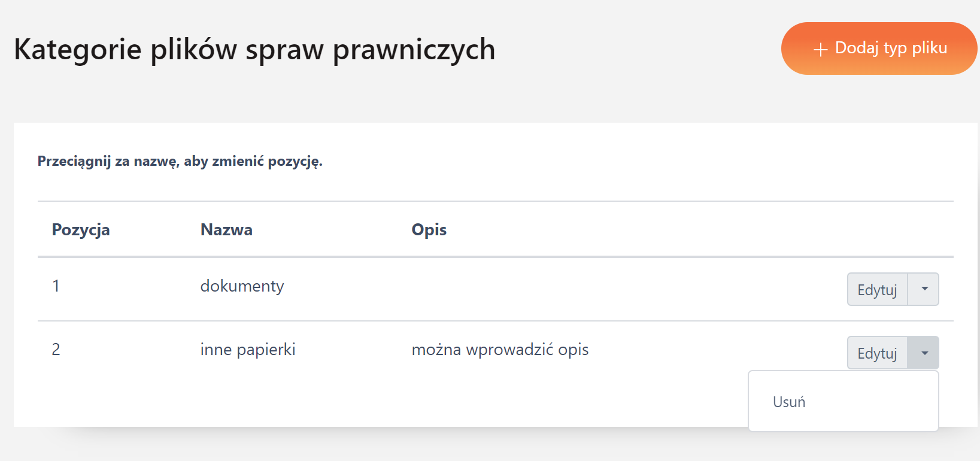The height and width of the screenshot is (461, 980).
Task: Collapse the caret dropdown for inne papierki row
Action: (924, 353)
